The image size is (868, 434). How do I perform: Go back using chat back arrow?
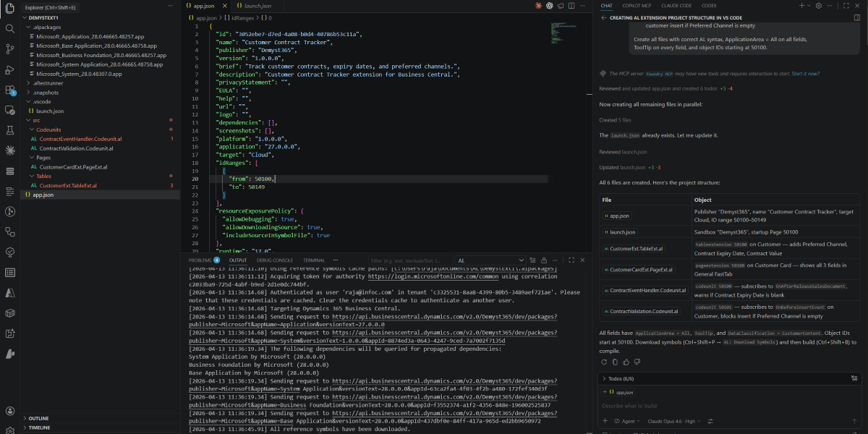click(604, 17)
